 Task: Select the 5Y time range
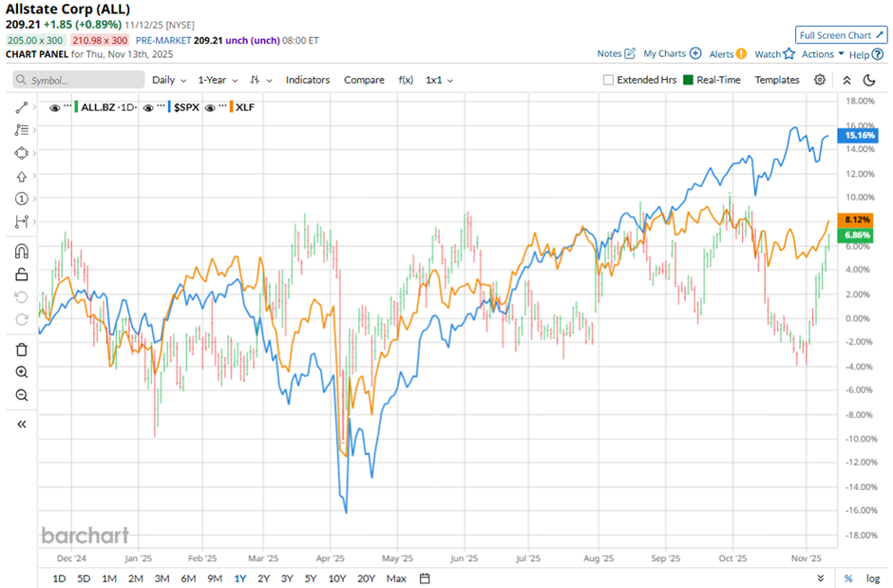[311, 579]
